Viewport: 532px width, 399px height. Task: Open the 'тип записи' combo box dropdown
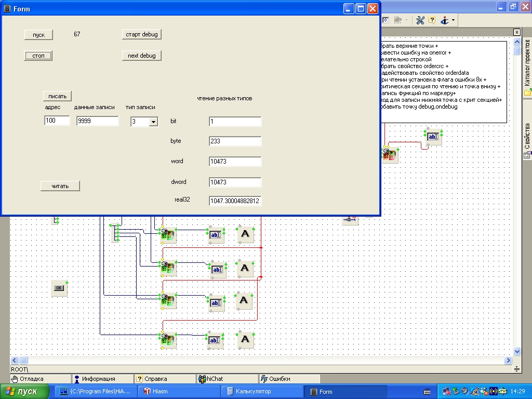pos(153,122)
